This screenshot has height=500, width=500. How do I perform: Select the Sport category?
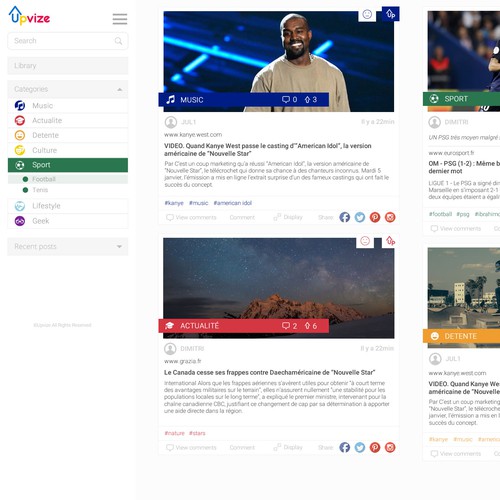pos(68,165)
